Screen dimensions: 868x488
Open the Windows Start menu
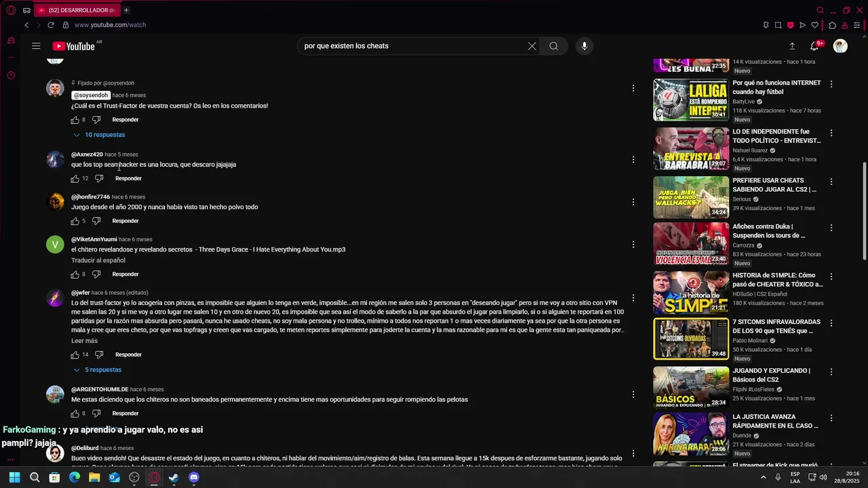click(x=14, y=477)
